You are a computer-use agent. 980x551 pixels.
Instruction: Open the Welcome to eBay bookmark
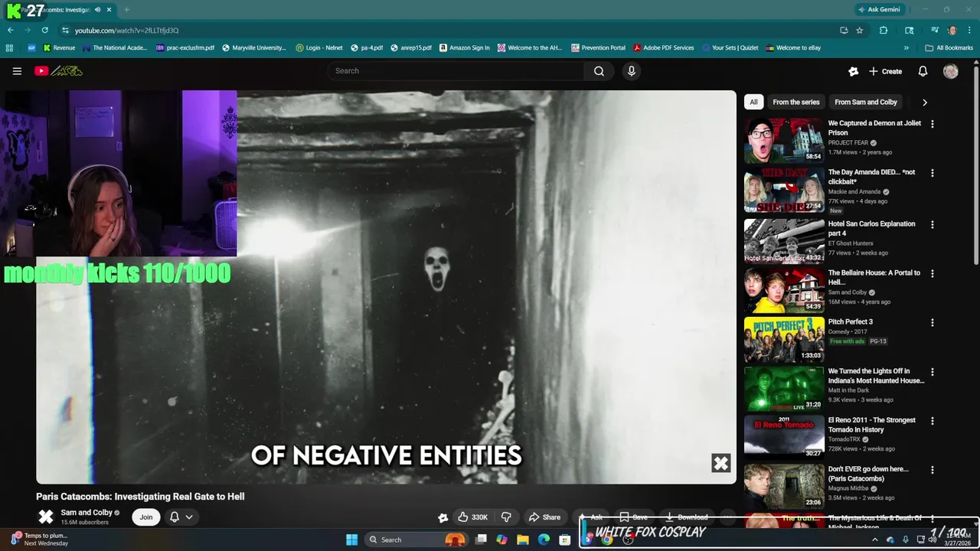click(793, 47)
